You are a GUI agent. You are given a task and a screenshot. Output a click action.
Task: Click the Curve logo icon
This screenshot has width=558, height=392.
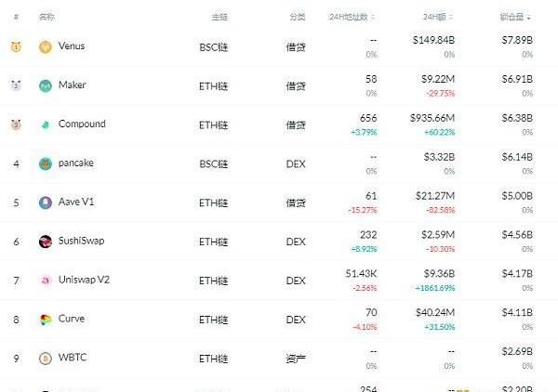pos(46,320)
